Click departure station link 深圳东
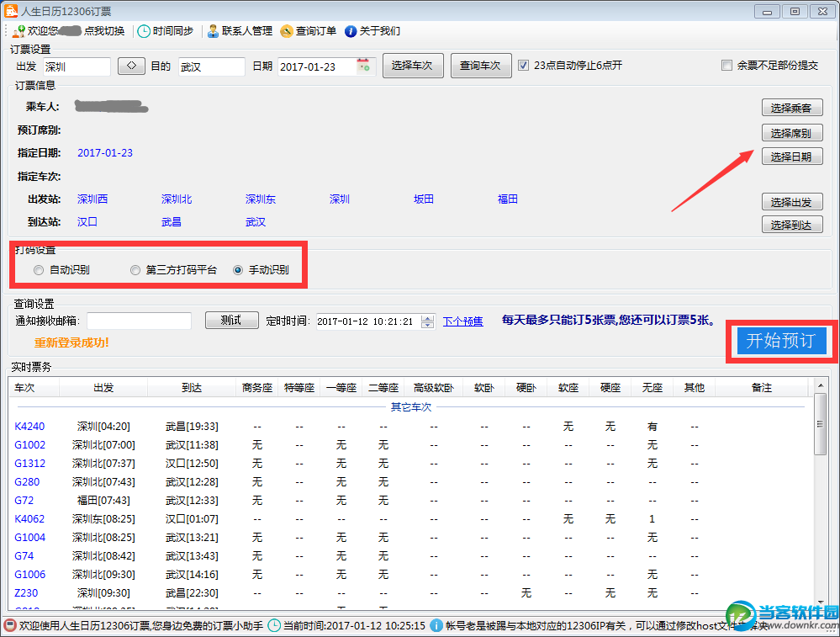The width and height of the screenshot is (840, 637). click(x=261, y=199)
